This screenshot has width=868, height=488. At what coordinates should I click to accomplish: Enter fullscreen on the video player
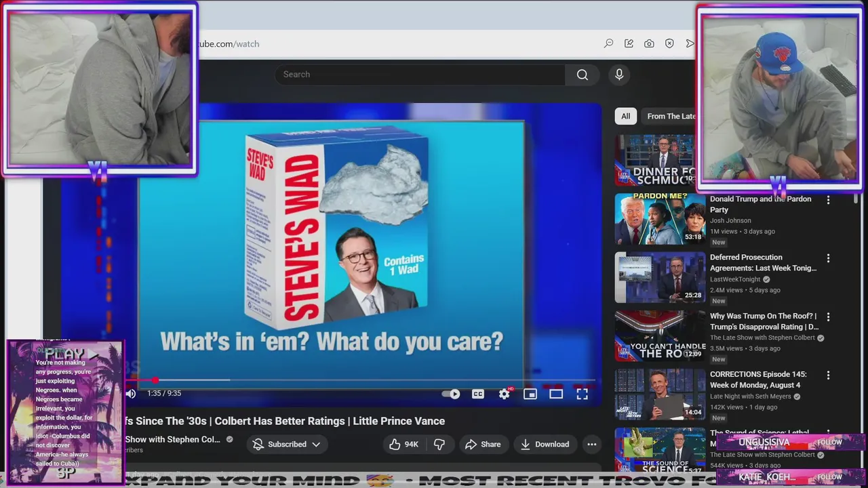point(582,394)
